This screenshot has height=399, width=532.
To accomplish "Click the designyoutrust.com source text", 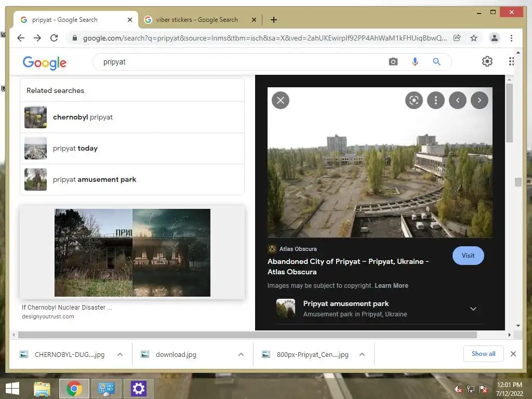I will (x=48, y=316).
